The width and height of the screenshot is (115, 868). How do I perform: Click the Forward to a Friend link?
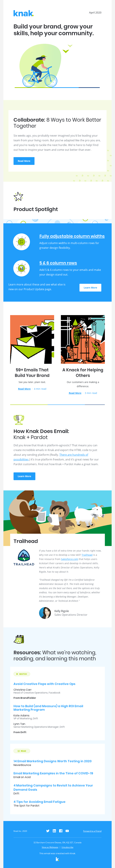(x=92, y=831)
